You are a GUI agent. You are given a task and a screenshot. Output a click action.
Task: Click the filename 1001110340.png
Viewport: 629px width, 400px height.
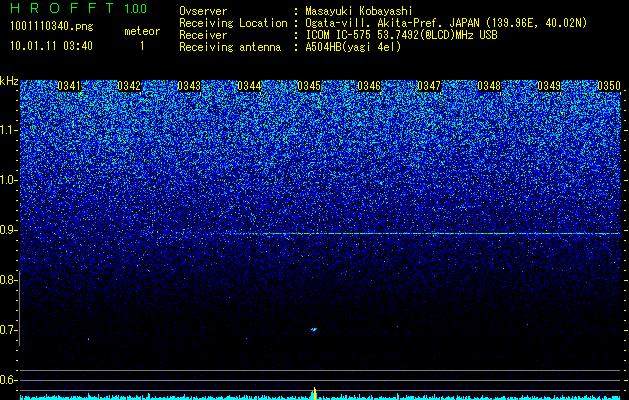[x=52, y=27]
